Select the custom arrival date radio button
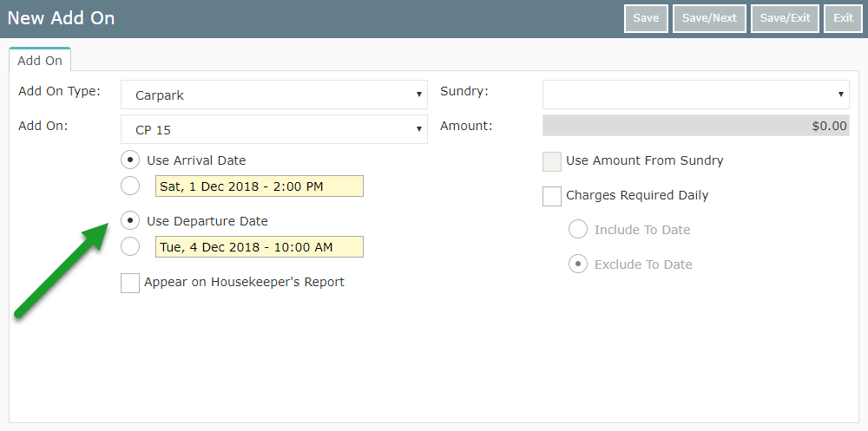This screenshot has width=868, height=431. point(130,186)
